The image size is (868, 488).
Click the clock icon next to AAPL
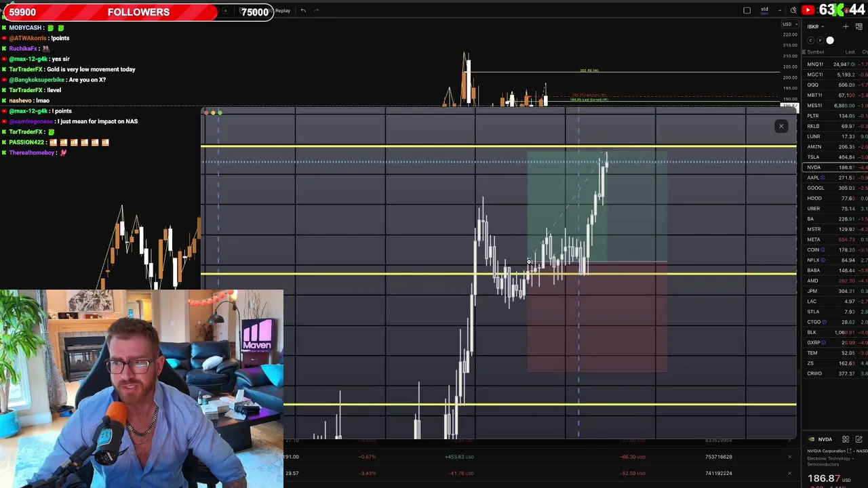point(823,178)
